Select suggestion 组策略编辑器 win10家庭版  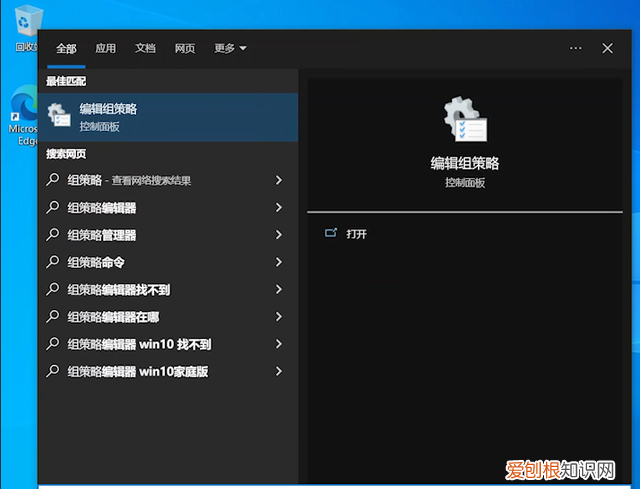point(168,371)
